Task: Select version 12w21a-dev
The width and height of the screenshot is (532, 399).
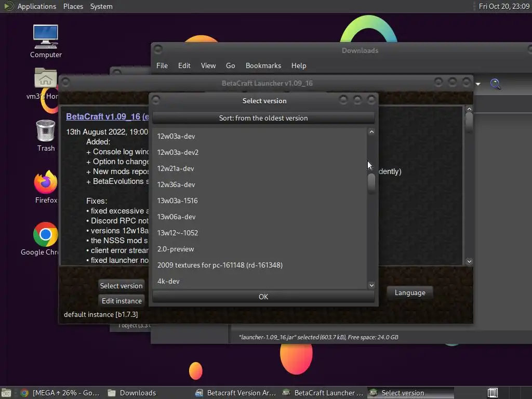Action: [260, 168]
